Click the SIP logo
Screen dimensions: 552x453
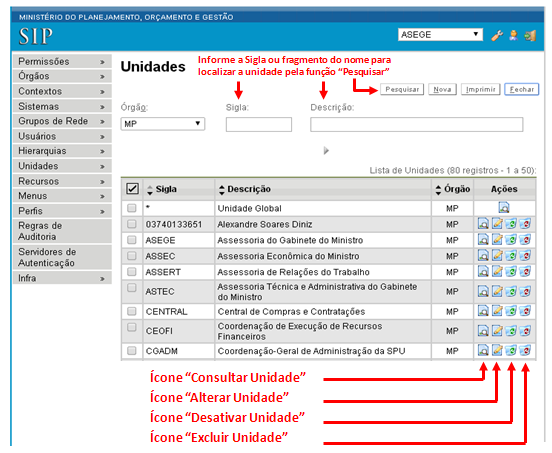pyautogui.click(x=36, y=36)
